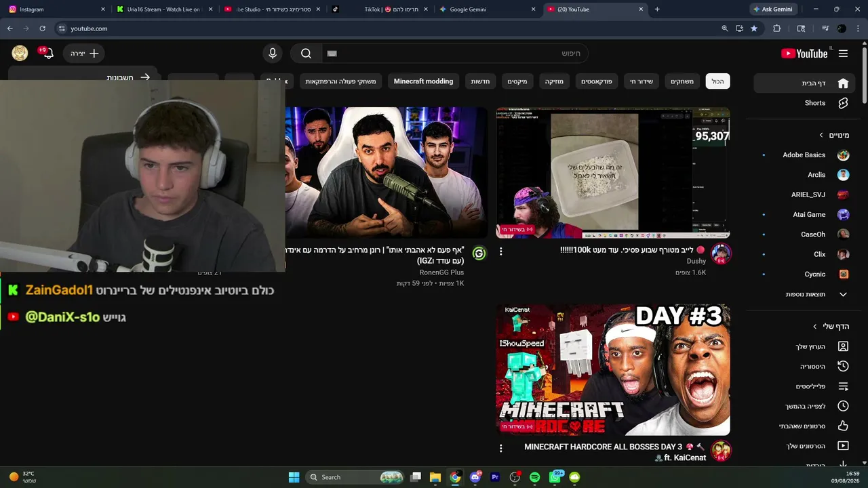Click the Create (יצירה) button
The height and width of the screenshot is (488, 868).
[85, 54]
